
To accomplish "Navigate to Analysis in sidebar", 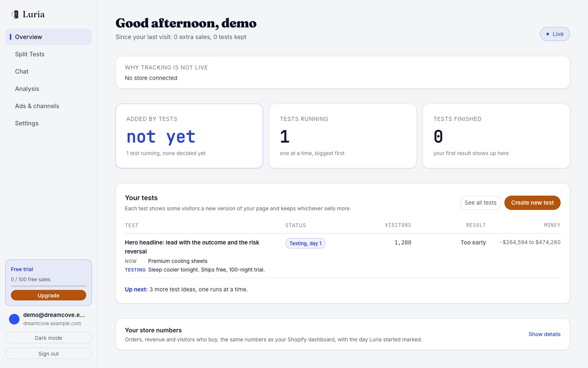I will [x=48, y=89].
